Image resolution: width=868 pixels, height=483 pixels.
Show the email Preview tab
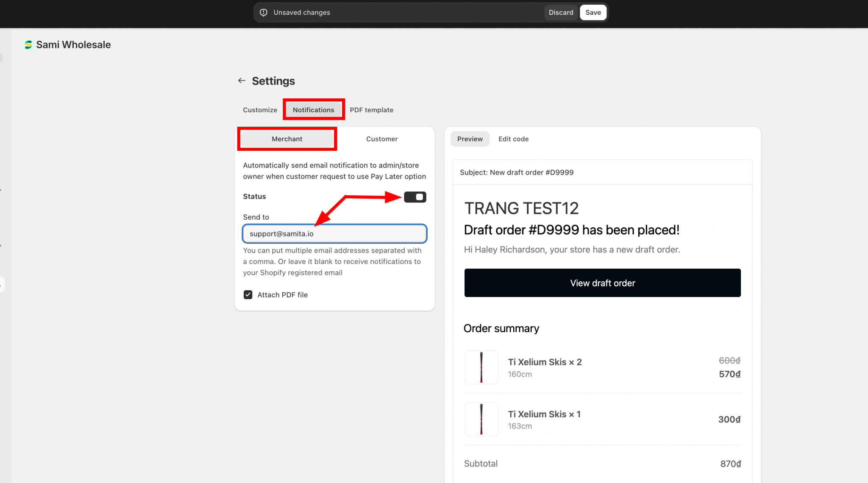click(470, 139)
